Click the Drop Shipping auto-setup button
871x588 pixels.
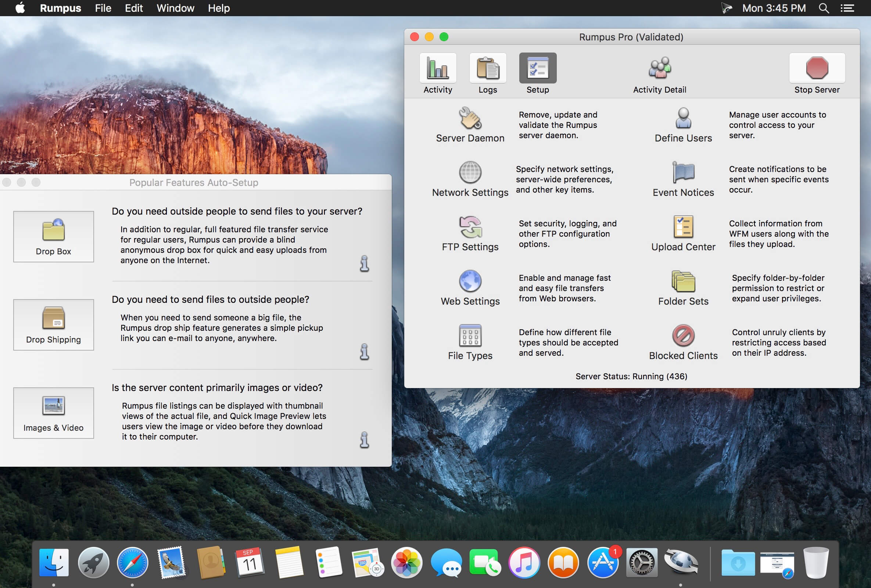pos(54,325)
